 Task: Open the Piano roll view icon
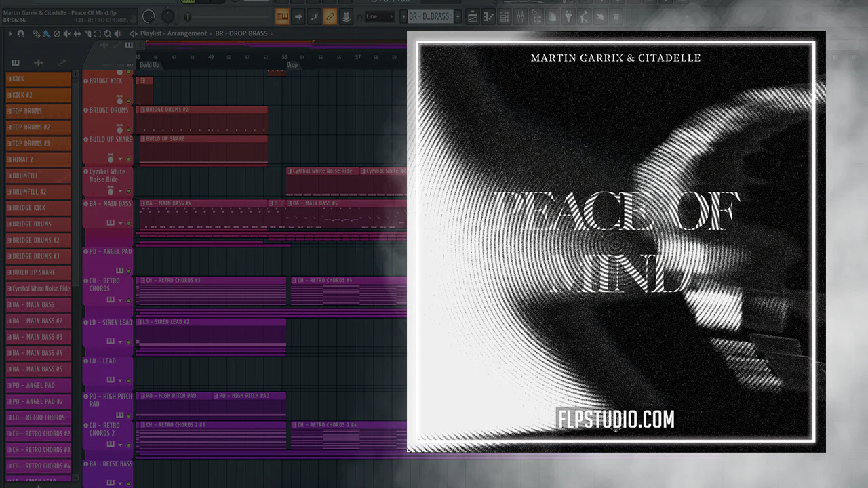[x=488, y=16]
